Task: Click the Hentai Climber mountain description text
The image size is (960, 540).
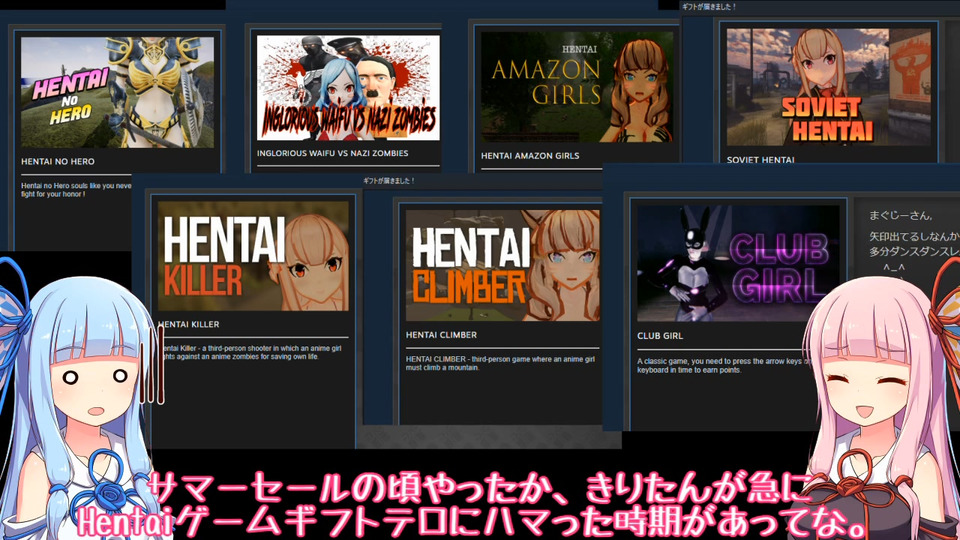Action: 500,363
